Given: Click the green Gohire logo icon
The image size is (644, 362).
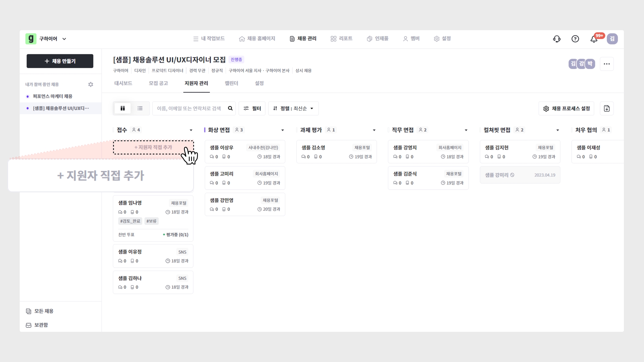Looking at the screenshot, I should (x=31, y=39).
